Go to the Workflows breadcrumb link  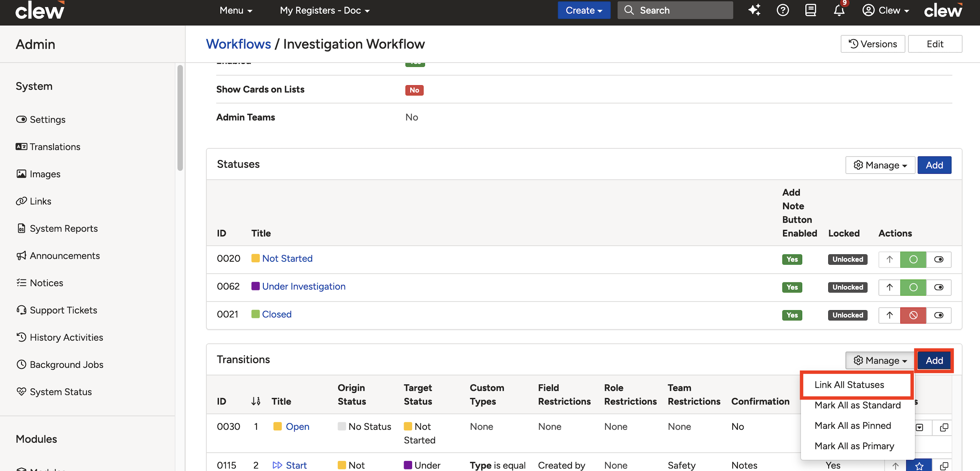pyautogui.click(x=238, y=44)
